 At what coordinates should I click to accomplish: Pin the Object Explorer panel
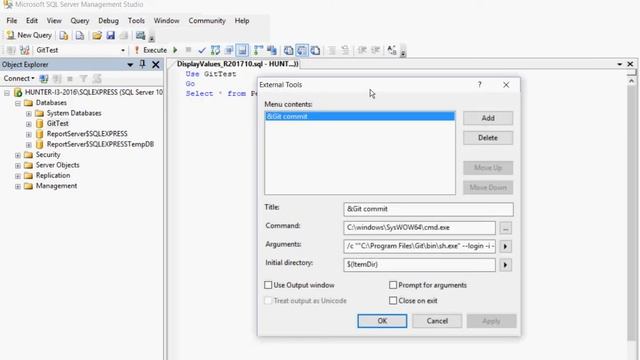pos(142,64)
